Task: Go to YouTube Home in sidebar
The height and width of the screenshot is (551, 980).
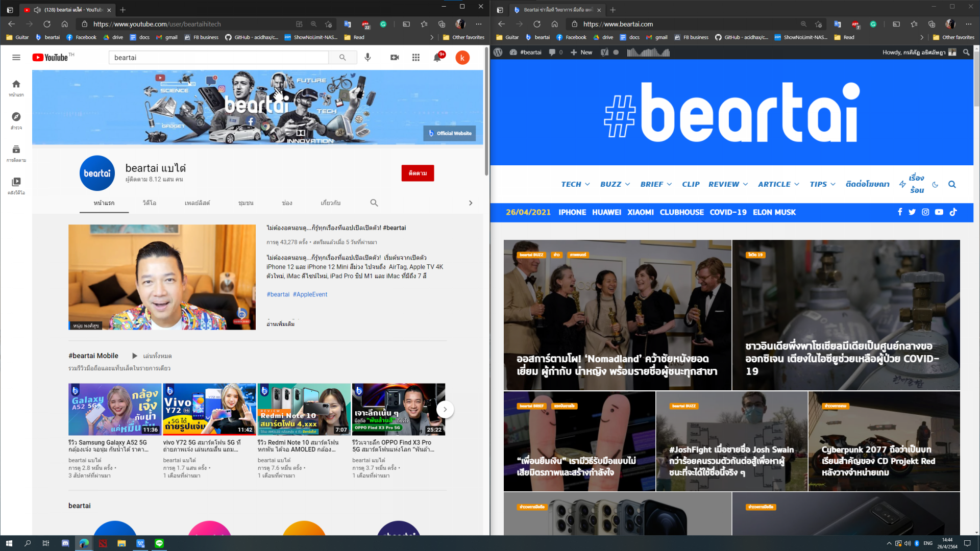Action: (16, 88)
